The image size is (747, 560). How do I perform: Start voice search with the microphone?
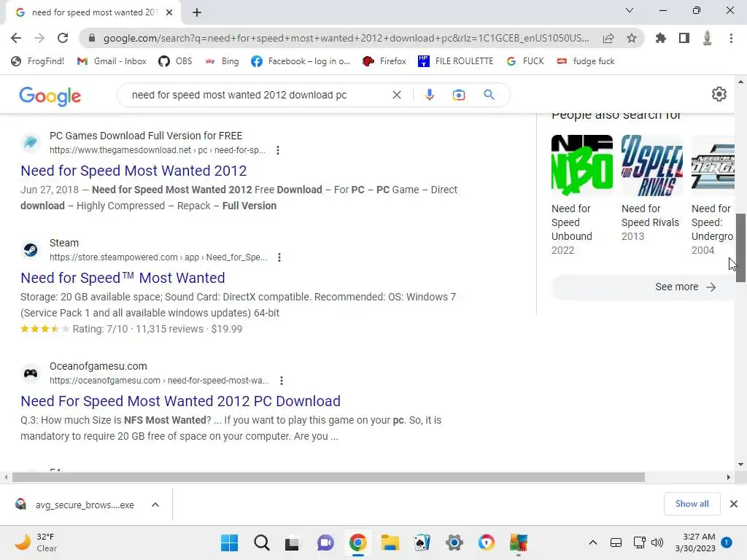pos(429,95)
